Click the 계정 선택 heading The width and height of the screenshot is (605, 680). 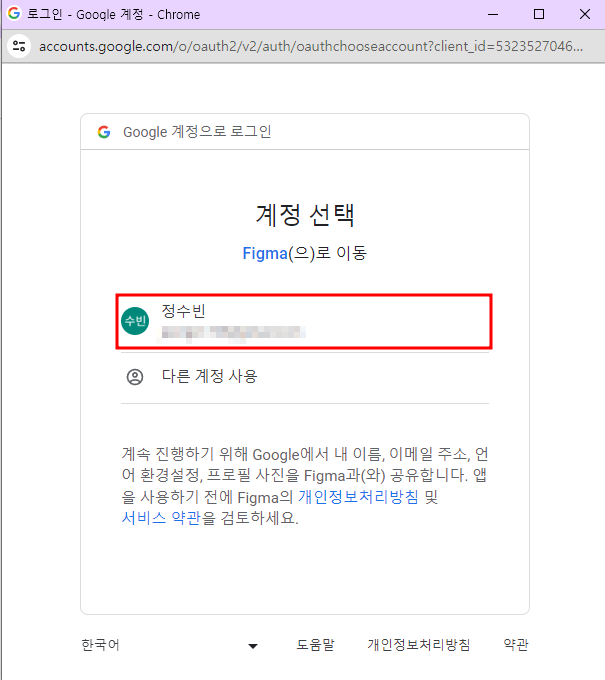tap(305, 215)
